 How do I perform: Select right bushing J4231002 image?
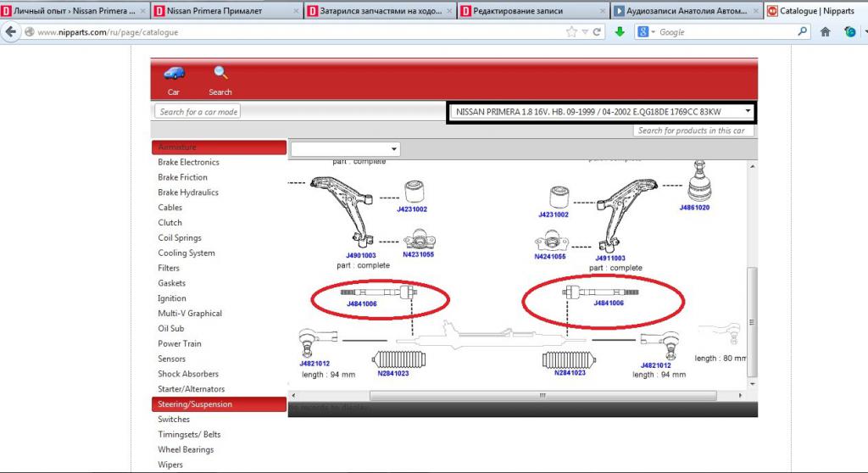coord(559,198)
